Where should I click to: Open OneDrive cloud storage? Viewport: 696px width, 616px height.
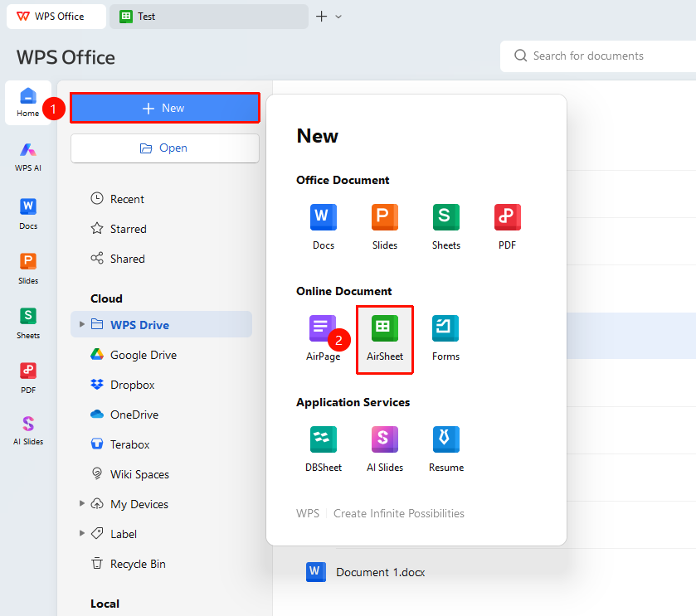(124, 415)
